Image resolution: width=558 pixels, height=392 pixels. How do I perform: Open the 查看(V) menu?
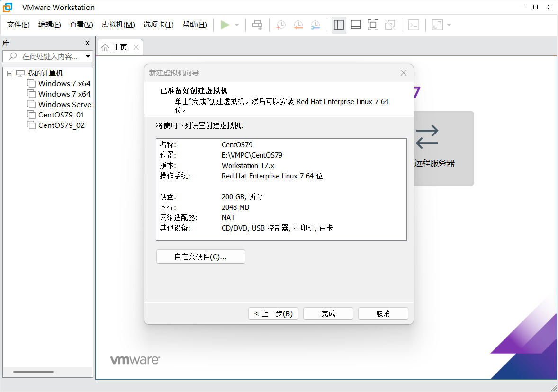[x=81, y=25]
